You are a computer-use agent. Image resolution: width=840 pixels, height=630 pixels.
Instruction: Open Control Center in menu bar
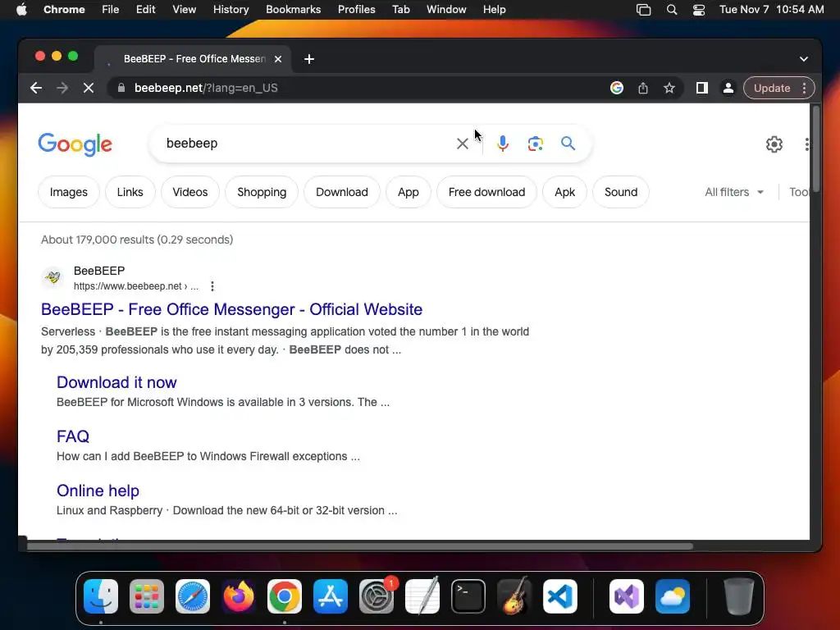click(699, 10)
